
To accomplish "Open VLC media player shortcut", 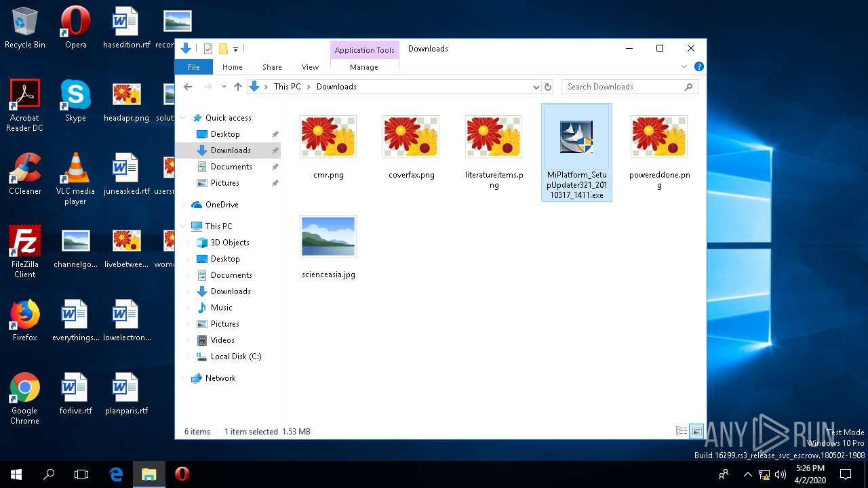I will click(75, 179).
